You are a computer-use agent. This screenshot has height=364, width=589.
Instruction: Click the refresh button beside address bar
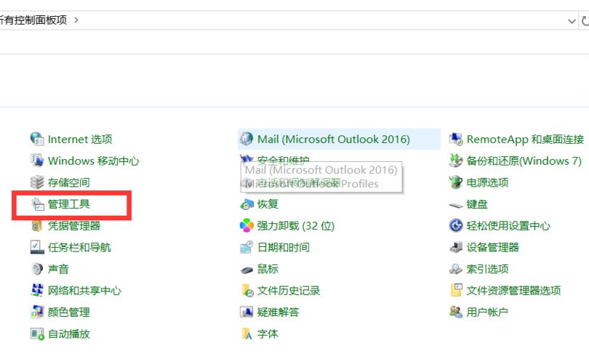pos(584,21)
